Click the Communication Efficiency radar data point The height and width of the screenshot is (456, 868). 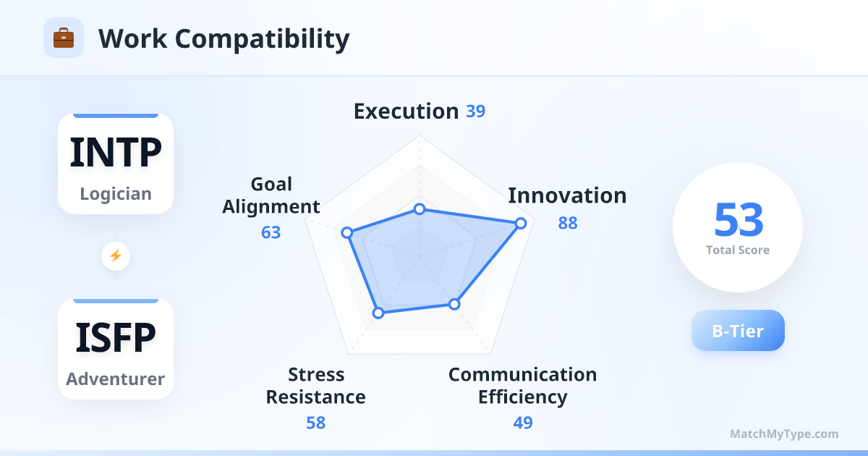[454, 304]
